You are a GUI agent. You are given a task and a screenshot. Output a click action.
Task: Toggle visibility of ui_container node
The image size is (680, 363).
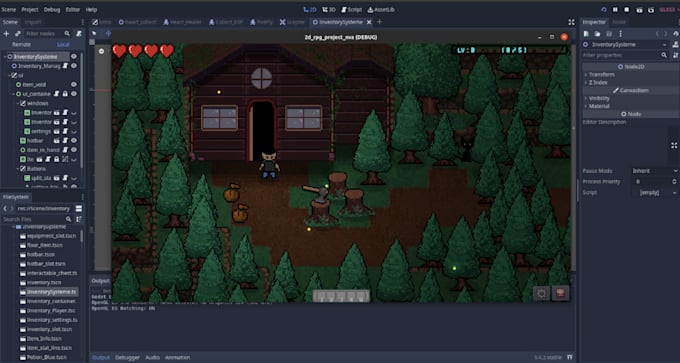pyautogui.click(x=74, y=94)
